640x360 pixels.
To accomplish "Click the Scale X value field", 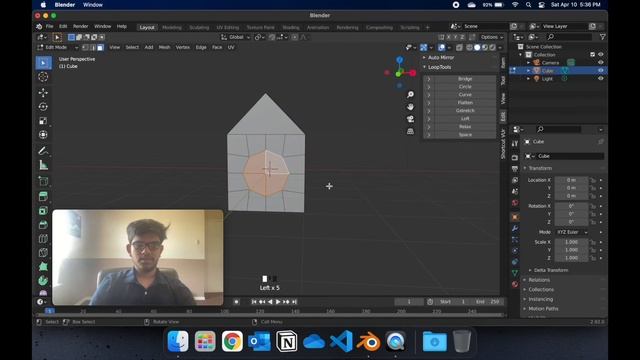I will (571, 242).
